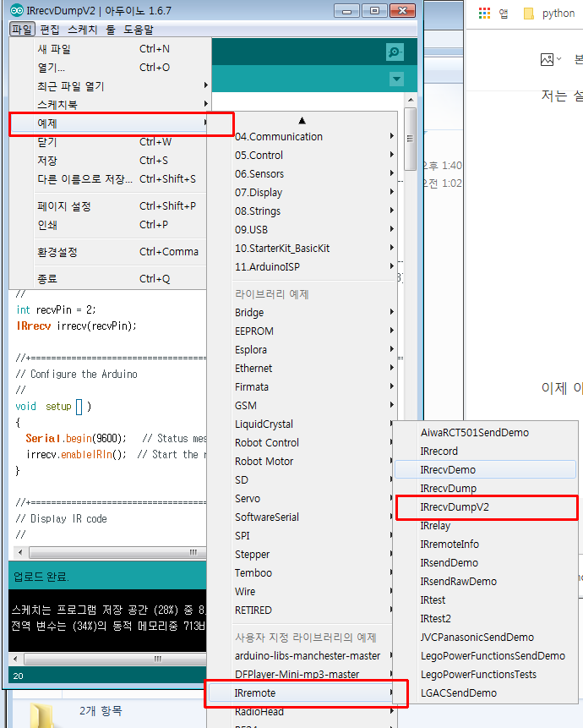Image resolution: width=583 pixels, height=728 pixels.
Task: Open IRrecvDemo example sketch
Action: 485,469
